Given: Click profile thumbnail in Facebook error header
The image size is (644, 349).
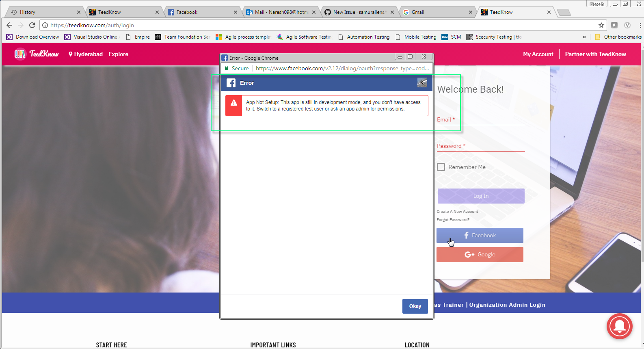Looking at the screenshot, I should point(422,83).
